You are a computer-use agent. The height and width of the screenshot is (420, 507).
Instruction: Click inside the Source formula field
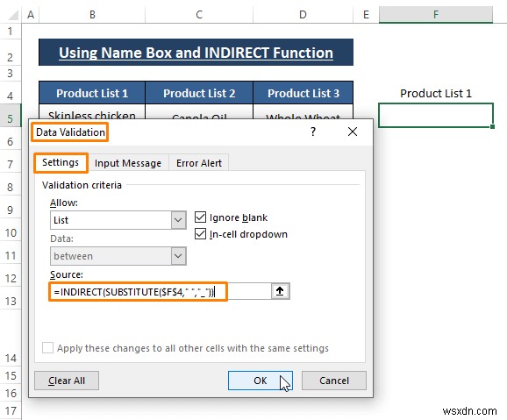[161, 292]
